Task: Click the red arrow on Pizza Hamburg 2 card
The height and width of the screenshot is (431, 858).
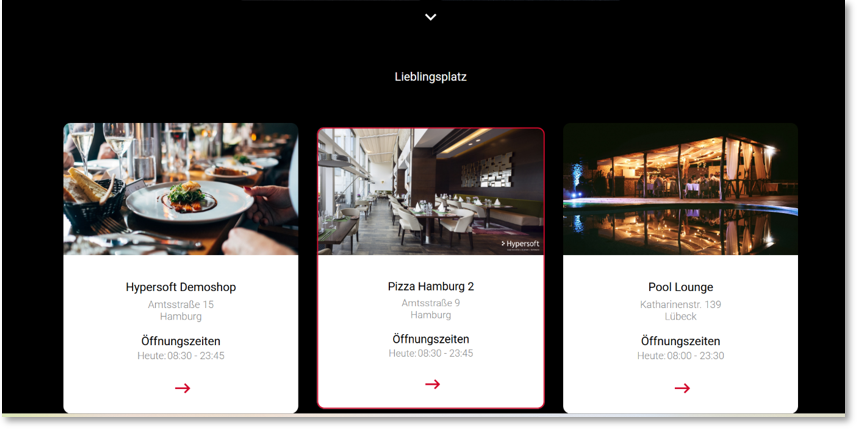Action: (432, 384)
